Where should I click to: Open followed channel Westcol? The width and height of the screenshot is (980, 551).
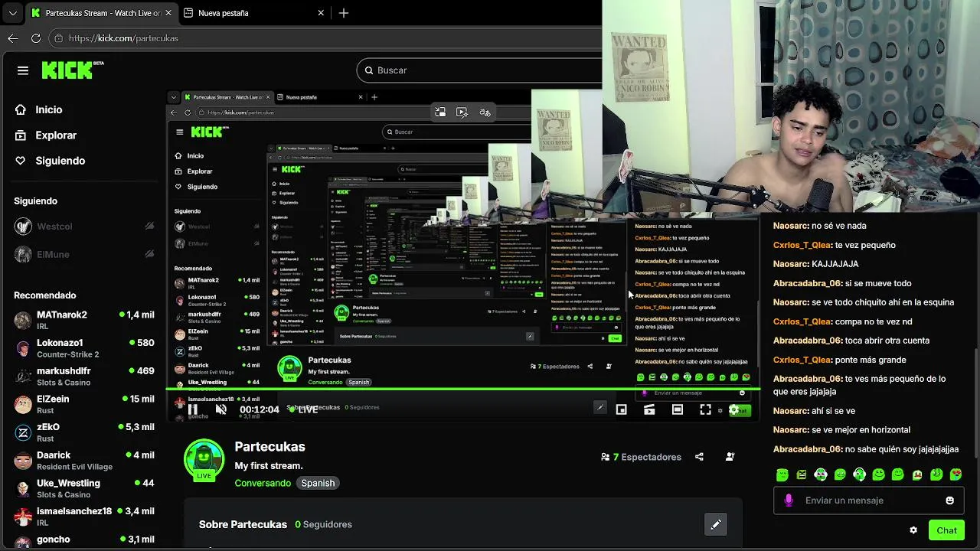click(84, 227)
